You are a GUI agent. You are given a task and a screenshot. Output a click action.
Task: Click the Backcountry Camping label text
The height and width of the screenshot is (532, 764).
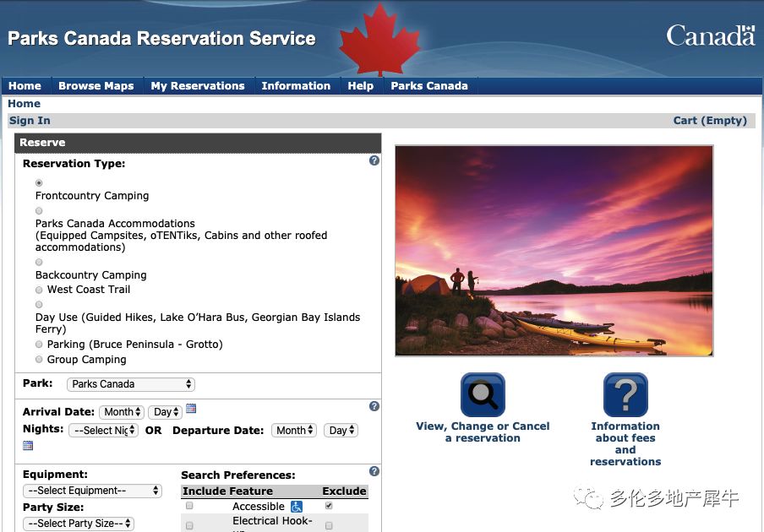coord(90,275)
